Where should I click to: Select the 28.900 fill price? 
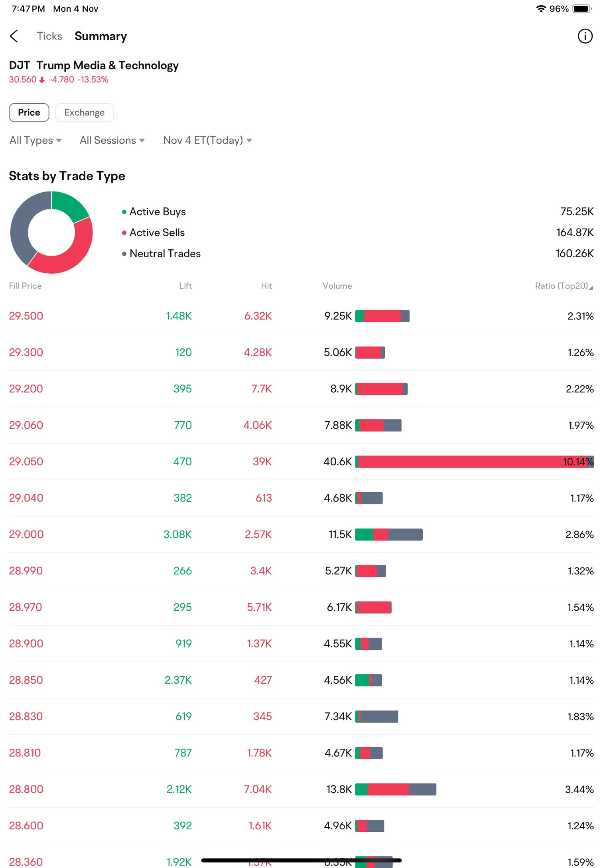pyautogui.click(x=26, y=644)
